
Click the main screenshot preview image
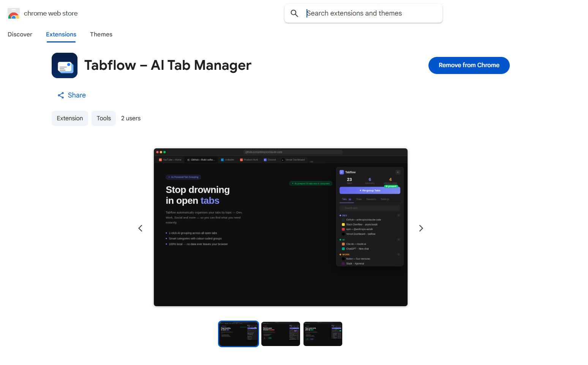[x=281, y=227]
